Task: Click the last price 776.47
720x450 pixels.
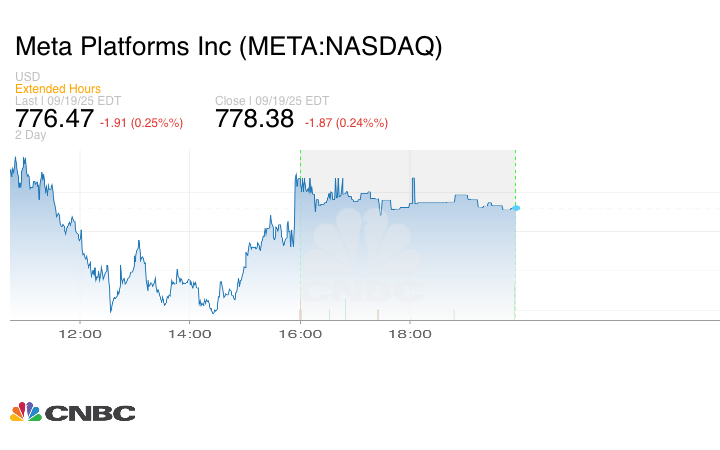Action: [55, 119]
